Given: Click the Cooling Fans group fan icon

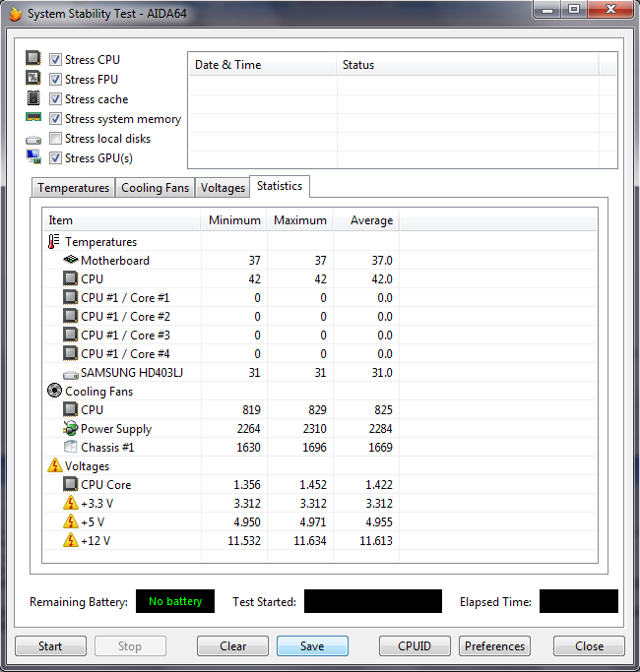Looking at the screenshot, I should 54,391.
